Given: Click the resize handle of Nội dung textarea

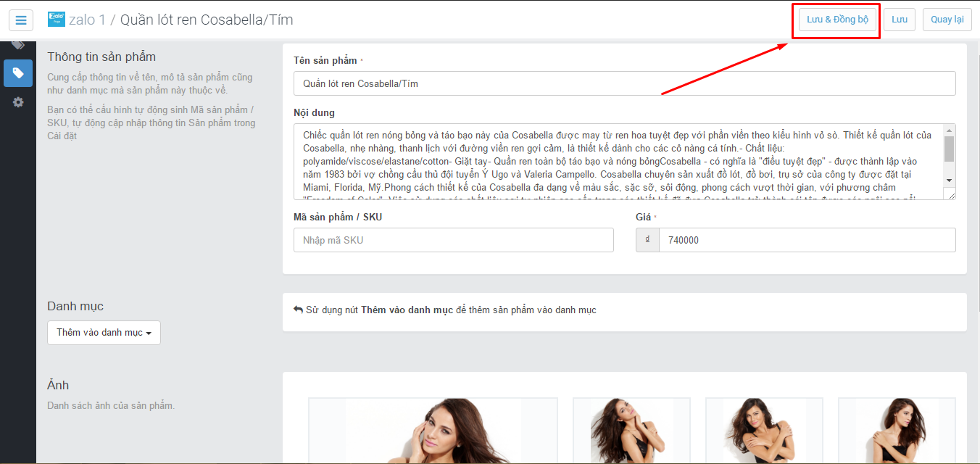Looking at the screenshot, I should [x=950, y=194].
